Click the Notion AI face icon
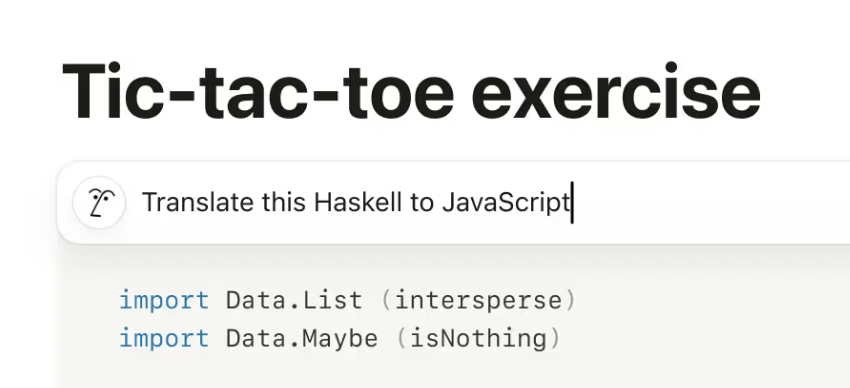The image size is (850, 388). [99, 203]
